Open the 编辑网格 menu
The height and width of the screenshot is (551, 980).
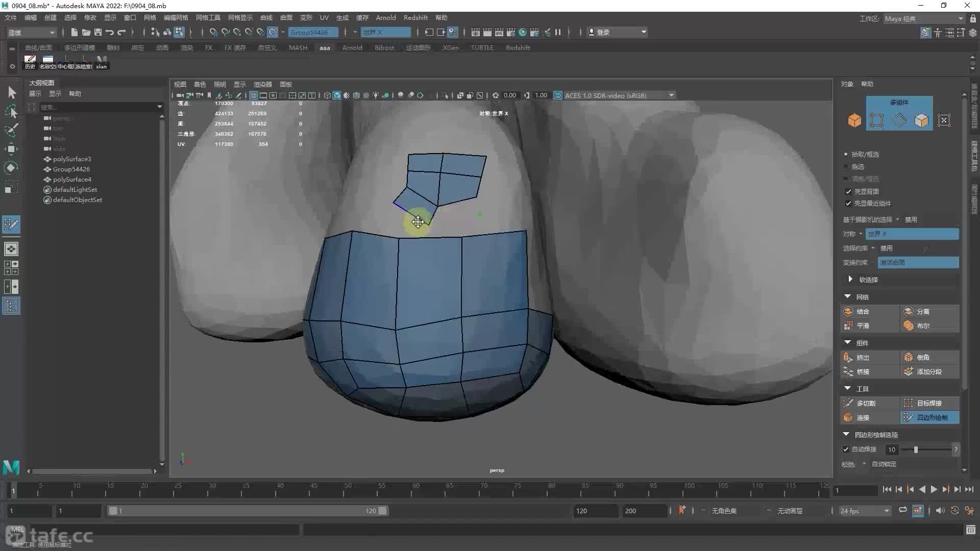click(176, 17)
